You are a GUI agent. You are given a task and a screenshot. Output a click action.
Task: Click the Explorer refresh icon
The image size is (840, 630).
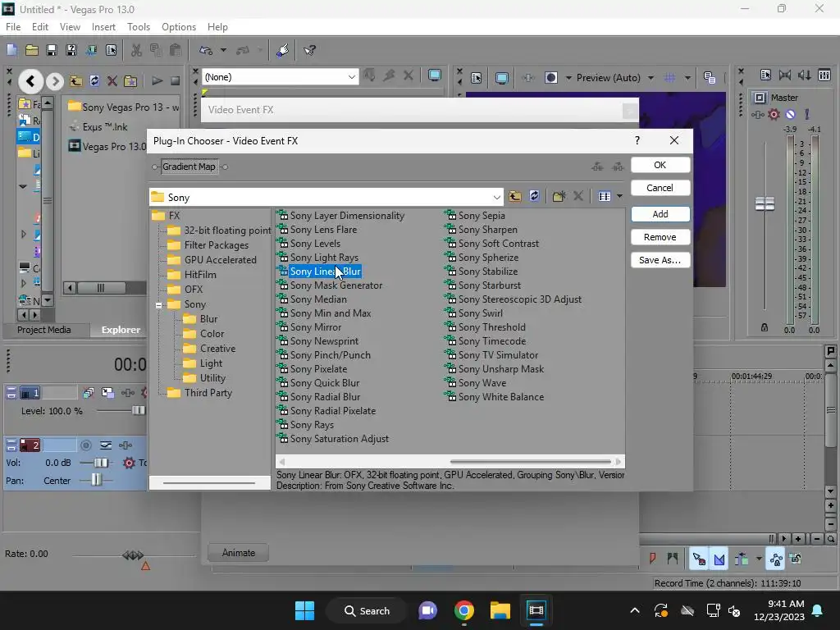pyautogui.click(x=94, y=81)
